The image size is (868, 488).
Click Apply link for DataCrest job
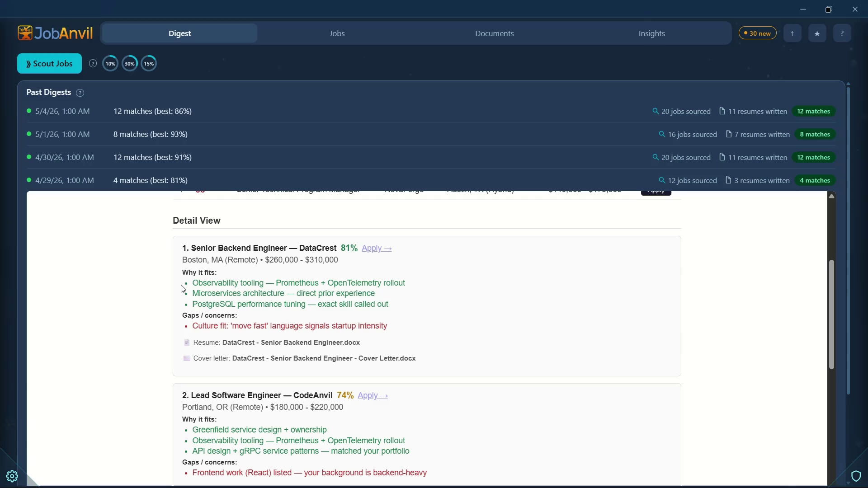coord(377,248)
